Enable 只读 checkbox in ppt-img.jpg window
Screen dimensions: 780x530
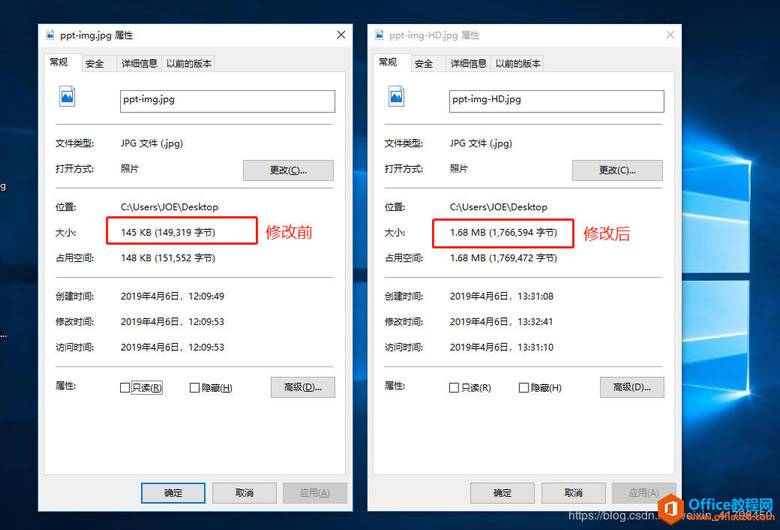pyautogui.click(x=125, y=388)
